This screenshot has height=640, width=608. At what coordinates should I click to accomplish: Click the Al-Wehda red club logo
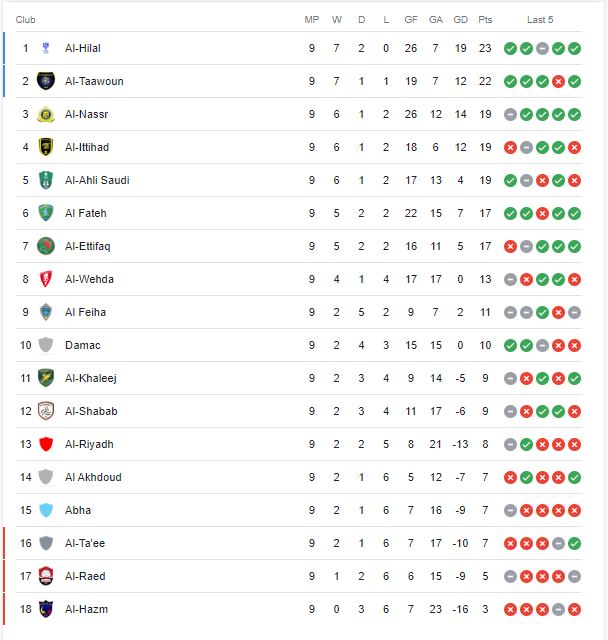[45, 279]
